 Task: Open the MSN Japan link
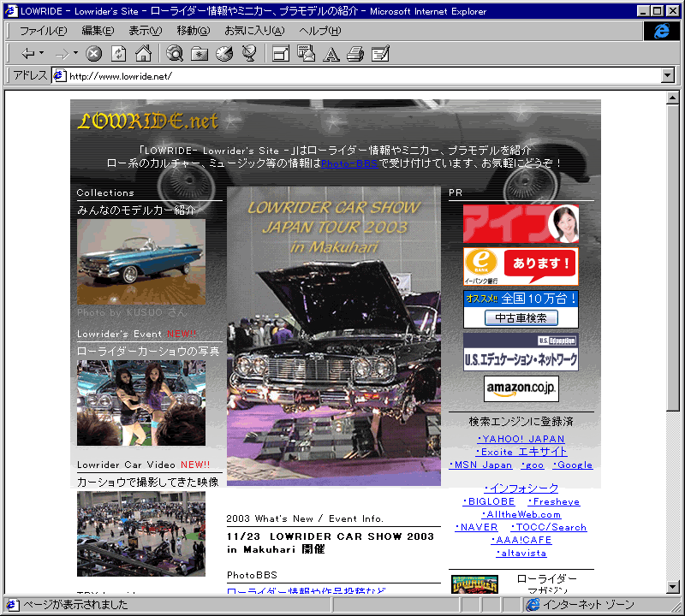480,465
